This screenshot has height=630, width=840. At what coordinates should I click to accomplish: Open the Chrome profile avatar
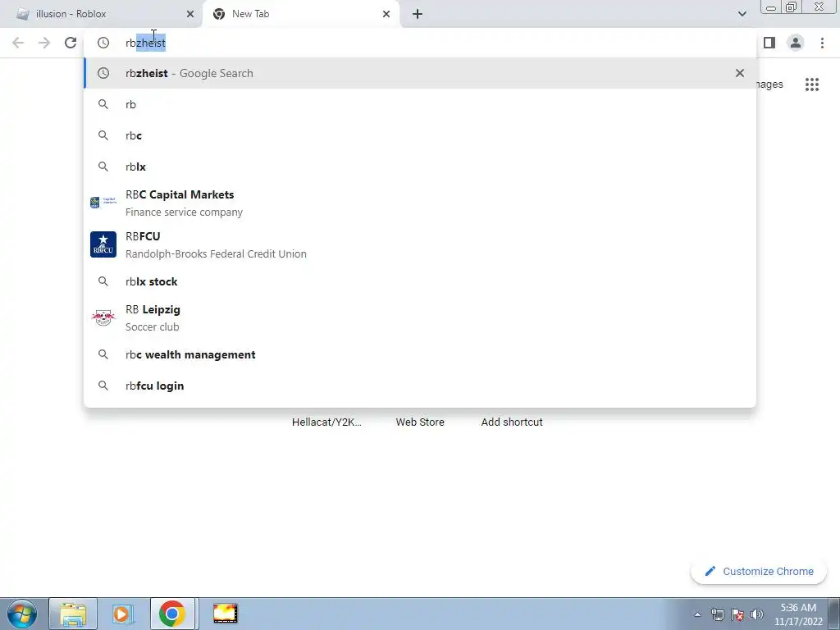[x=796, y=43]
